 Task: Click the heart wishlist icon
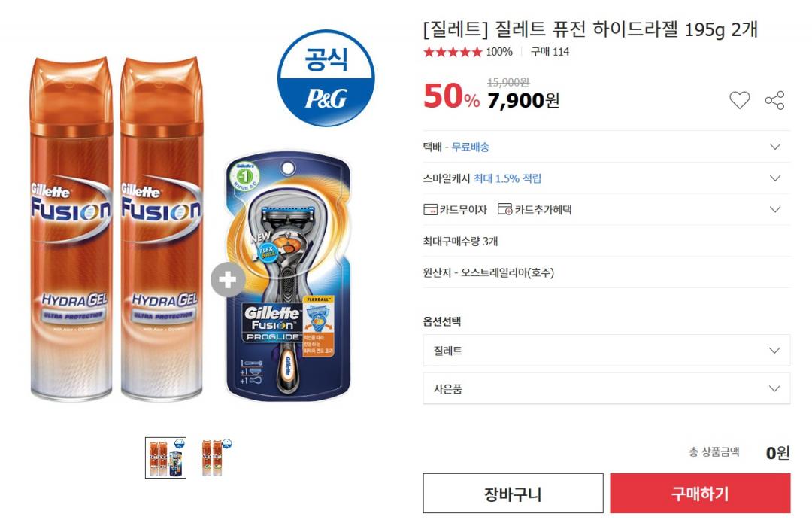point(739,99)
